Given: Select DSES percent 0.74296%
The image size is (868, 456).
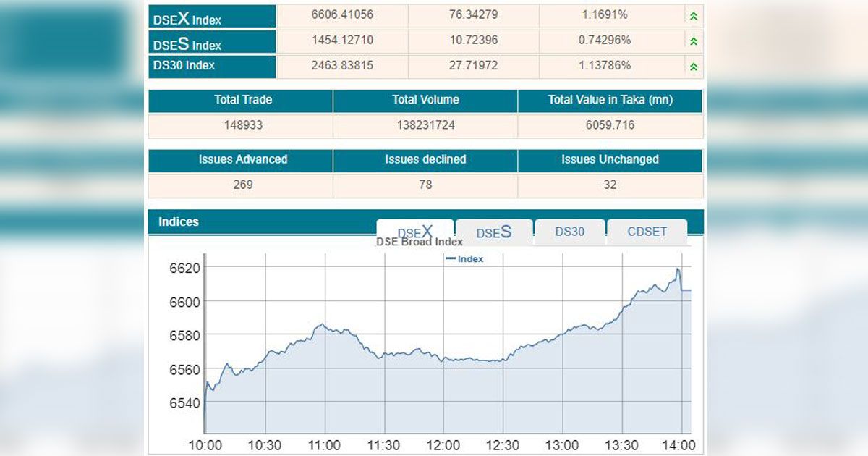Looking at the screenshot, I should click(604, 40).
